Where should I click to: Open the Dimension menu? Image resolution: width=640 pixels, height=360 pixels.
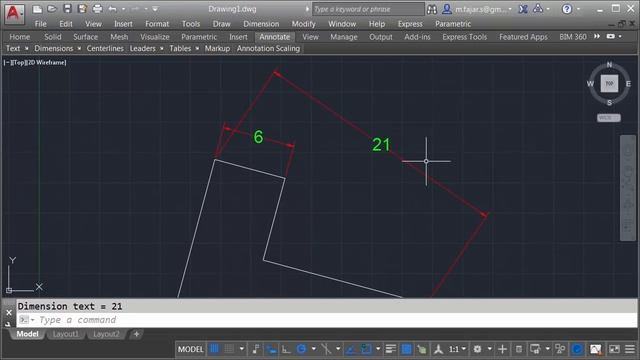[x=261, y=24]
